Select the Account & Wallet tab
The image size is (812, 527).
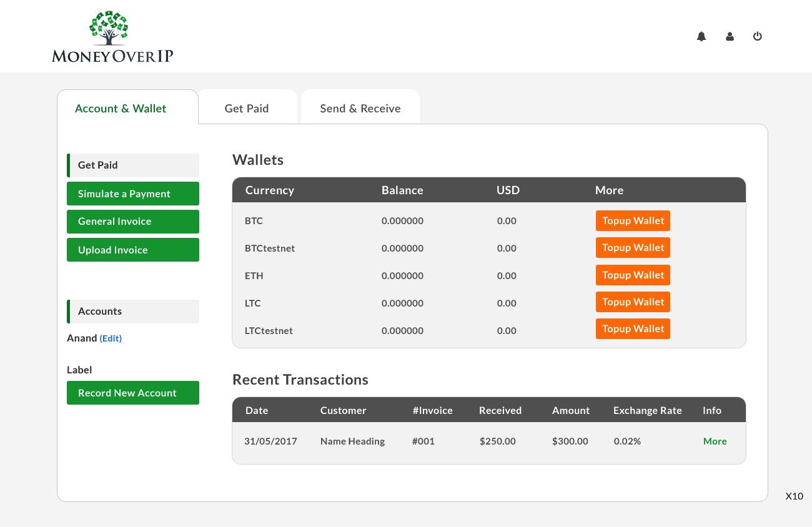(x=121, y=108)
